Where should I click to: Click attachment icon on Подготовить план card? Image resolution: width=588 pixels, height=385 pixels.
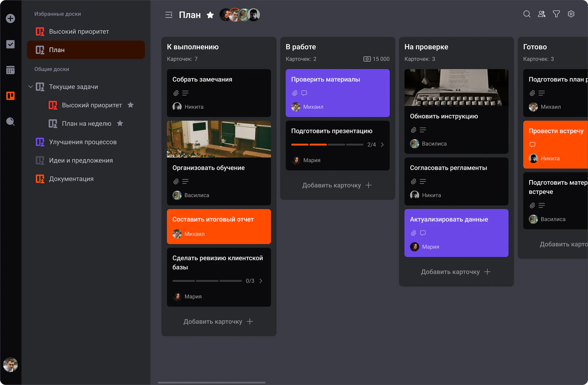[533, 93]
